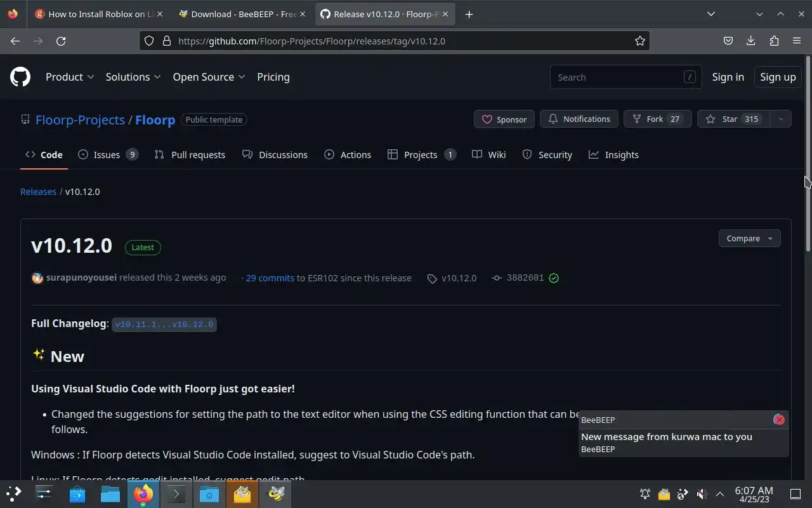Open the Wiki tab

click(488, 155)
